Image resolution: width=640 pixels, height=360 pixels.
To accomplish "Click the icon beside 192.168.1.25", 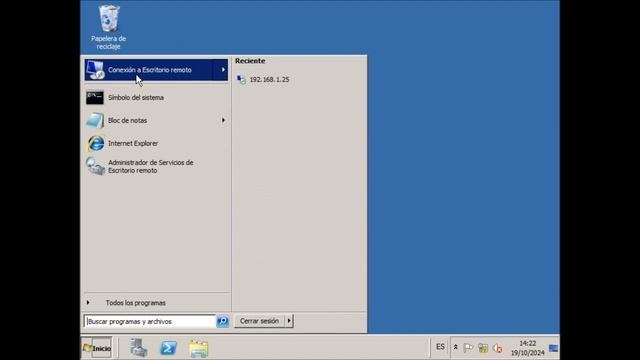I will (241, 80).
